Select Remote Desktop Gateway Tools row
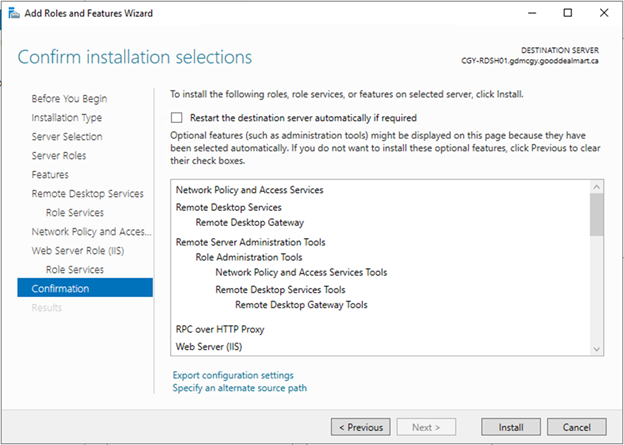 (301, 305)
